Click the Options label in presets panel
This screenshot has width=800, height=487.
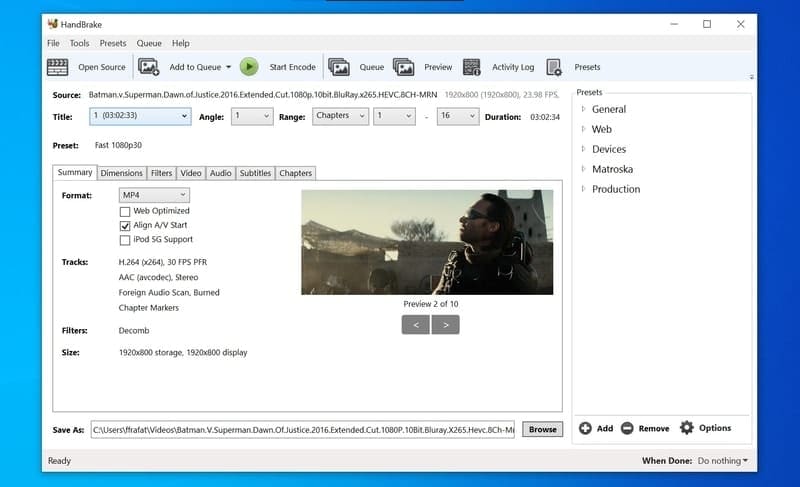pyautogui.click(x=715, y=428)
